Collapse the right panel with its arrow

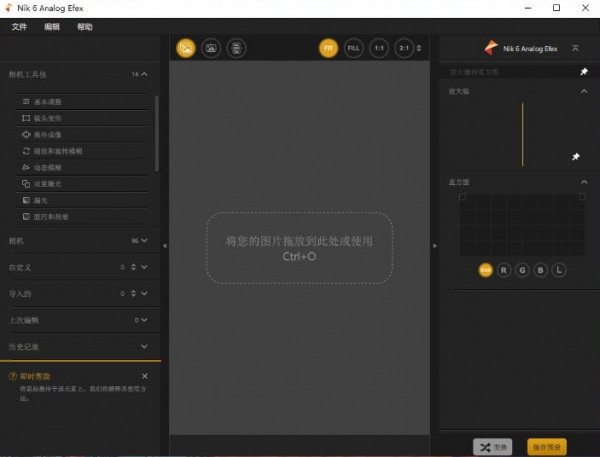435,246
